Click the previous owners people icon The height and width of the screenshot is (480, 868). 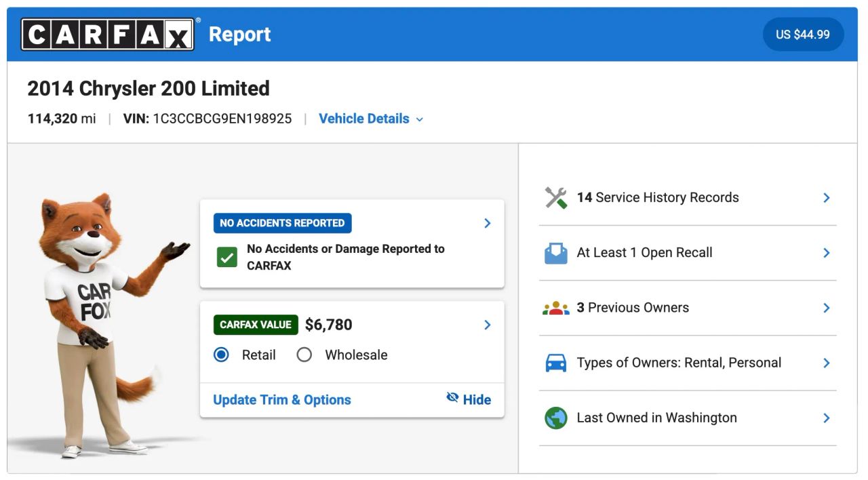tap(556, 308)
